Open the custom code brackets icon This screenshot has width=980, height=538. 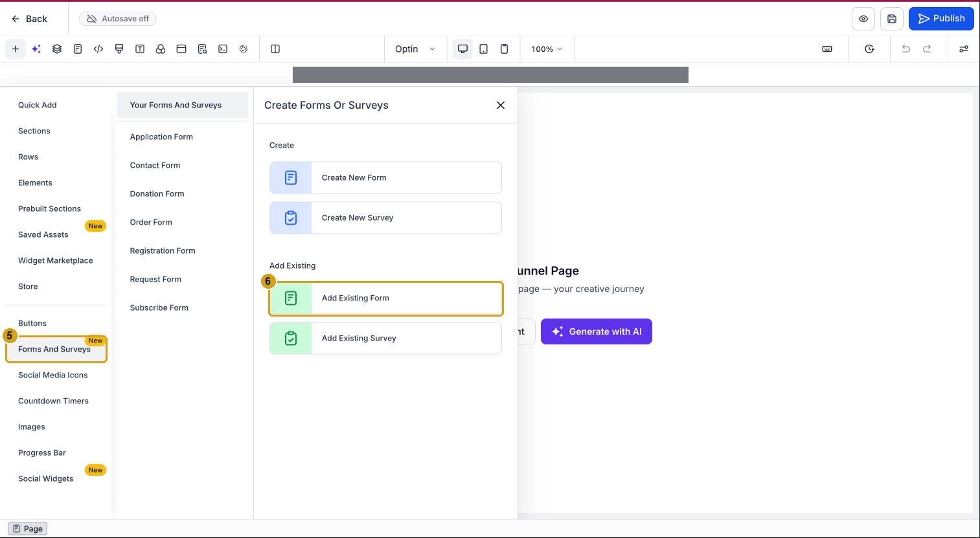click(98, 49)
